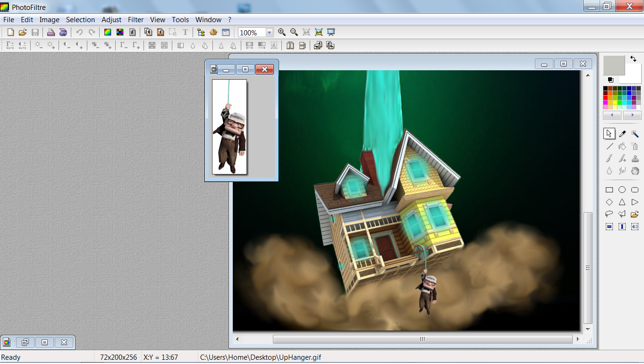644x364 pixels.
Task: Open the Selection menu
Action: [x=80, y=19]
